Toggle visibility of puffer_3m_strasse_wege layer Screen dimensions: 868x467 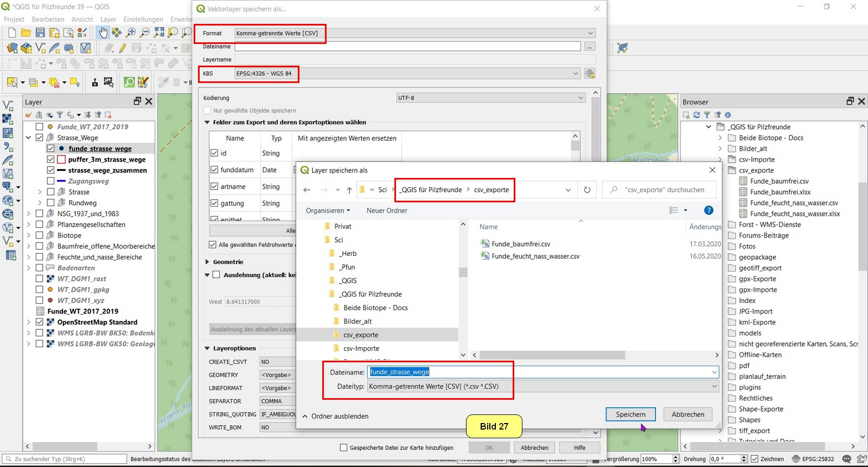click(x=50, y=159)
